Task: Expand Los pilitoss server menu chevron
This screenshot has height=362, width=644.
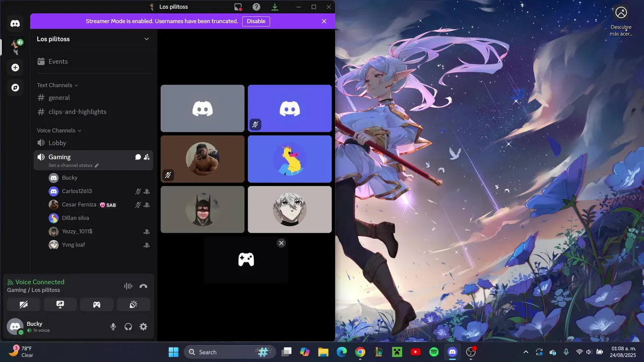Action: 146,39
